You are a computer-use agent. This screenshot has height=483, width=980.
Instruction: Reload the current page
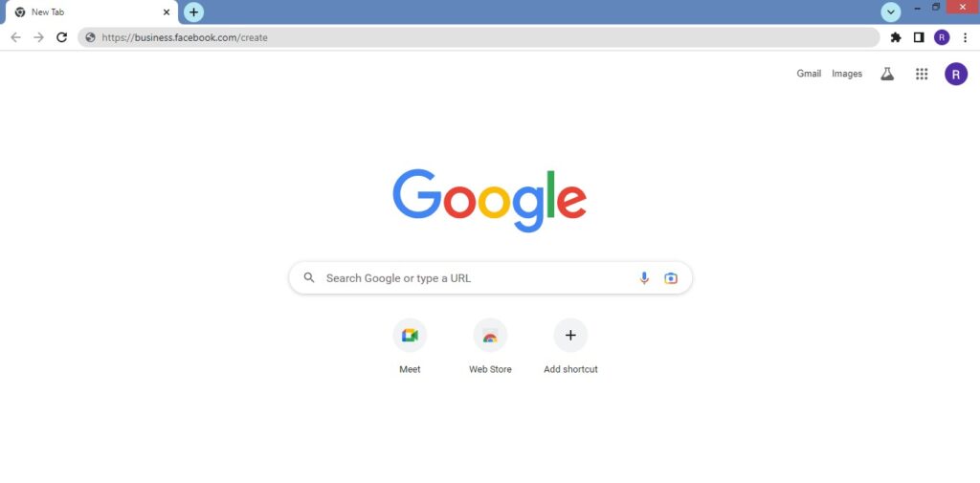coord(61,37)
